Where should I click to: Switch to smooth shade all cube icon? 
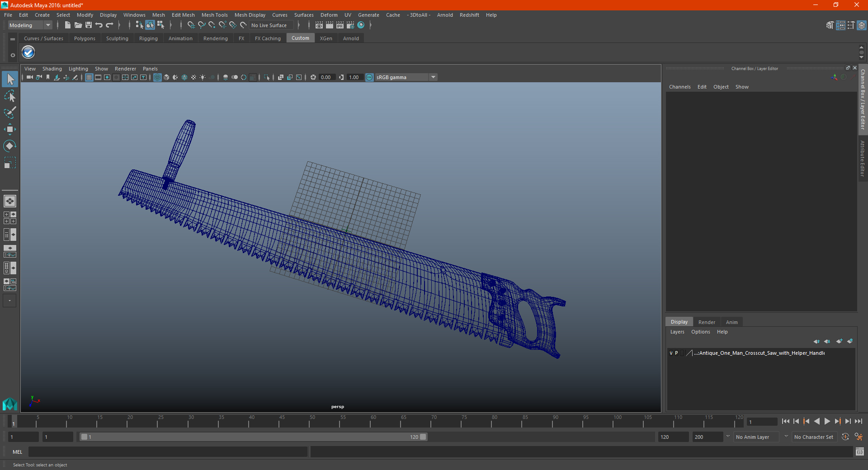pos(166,77)
